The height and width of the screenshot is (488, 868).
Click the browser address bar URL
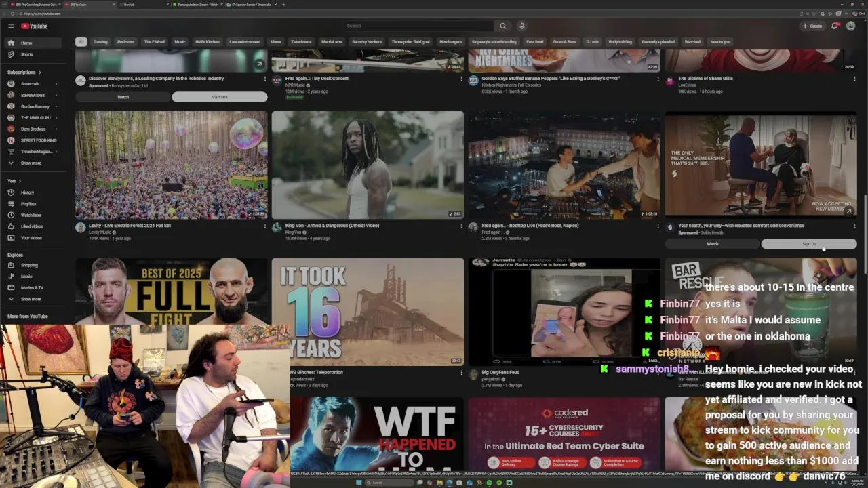[x=42, y=14]
